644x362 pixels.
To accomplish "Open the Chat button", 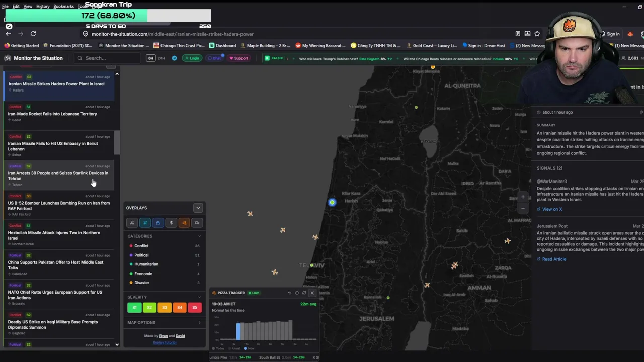I will click(214, 58).
